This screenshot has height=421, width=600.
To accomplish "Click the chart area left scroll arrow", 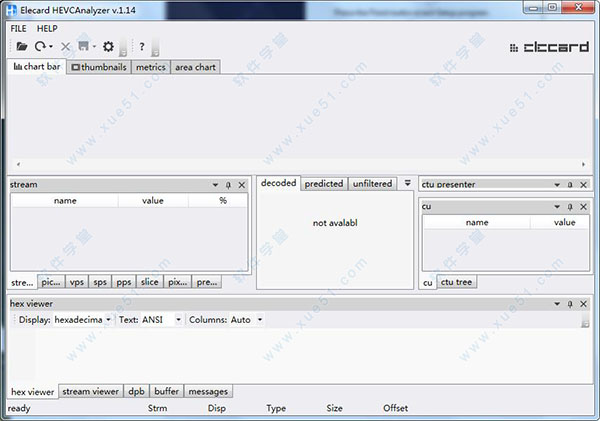I will click(x=18, y=164).
